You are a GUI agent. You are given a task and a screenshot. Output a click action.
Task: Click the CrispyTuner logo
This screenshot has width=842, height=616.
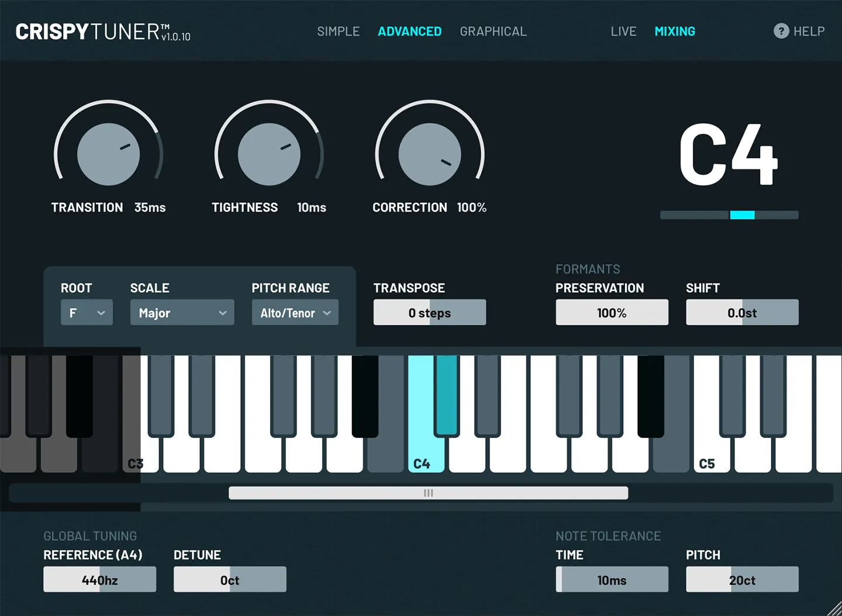click(103, 32)
